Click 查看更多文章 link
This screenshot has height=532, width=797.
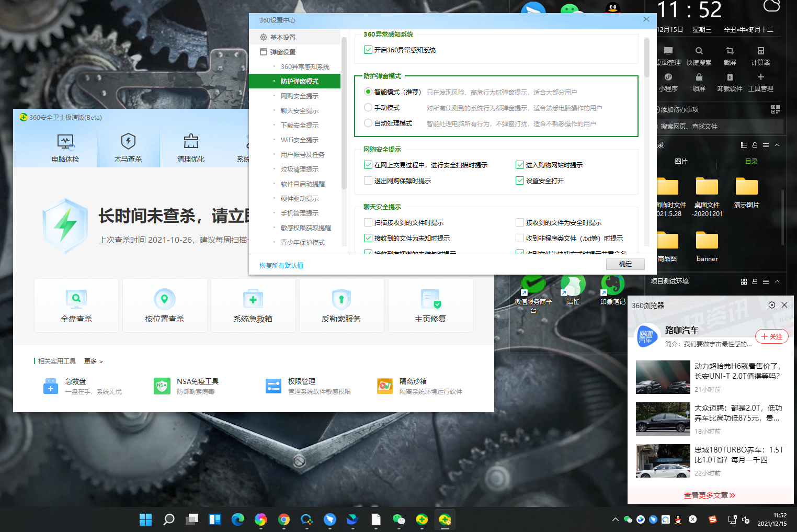[x=709, y=495]
